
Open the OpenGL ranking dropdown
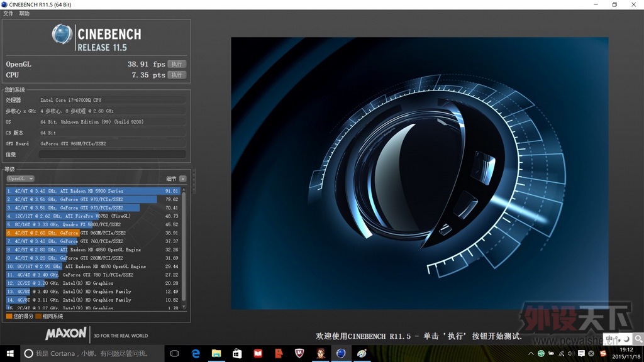click(20, 178)
